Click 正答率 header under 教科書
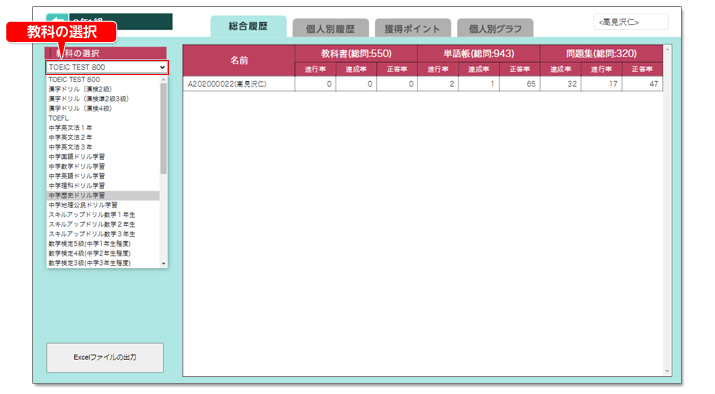Screen dimensions: 715x394 (397, 69)
